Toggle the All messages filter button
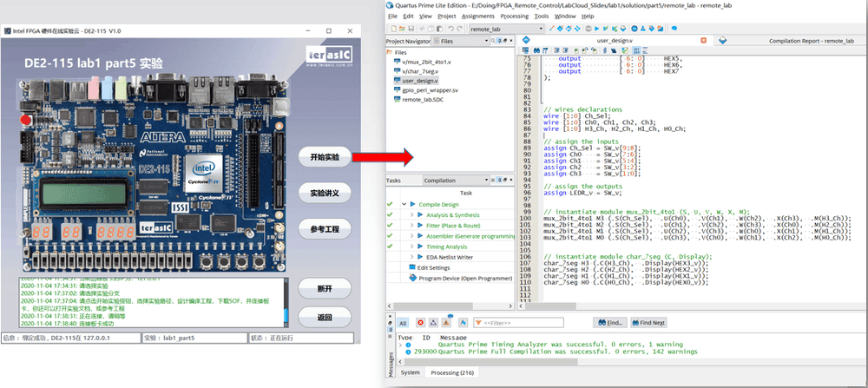 403,322
